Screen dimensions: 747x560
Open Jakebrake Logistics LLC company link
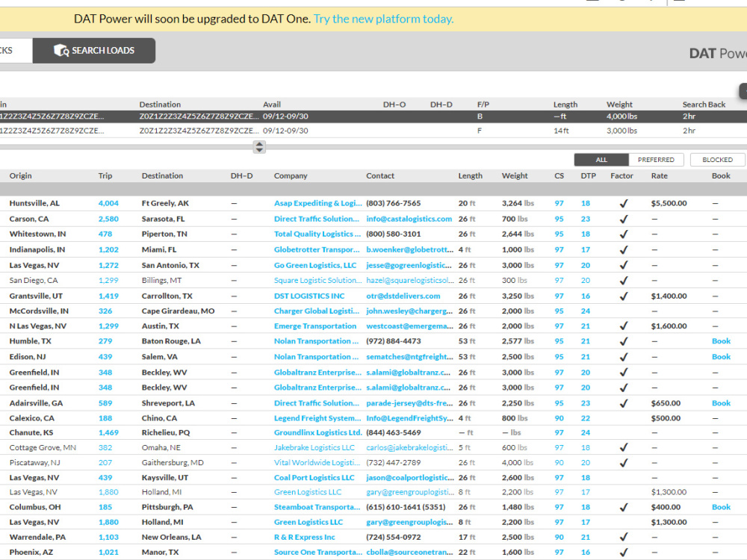(314, 447)
